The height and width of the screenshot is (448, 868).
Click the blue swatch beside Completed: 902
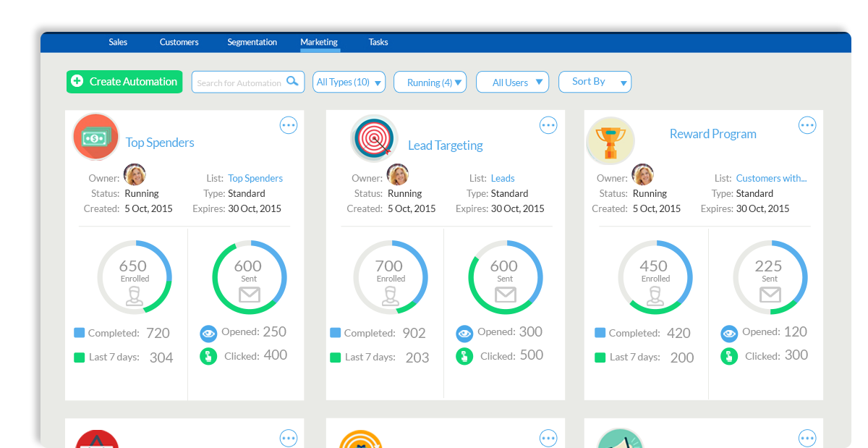[x=336, y=333]
